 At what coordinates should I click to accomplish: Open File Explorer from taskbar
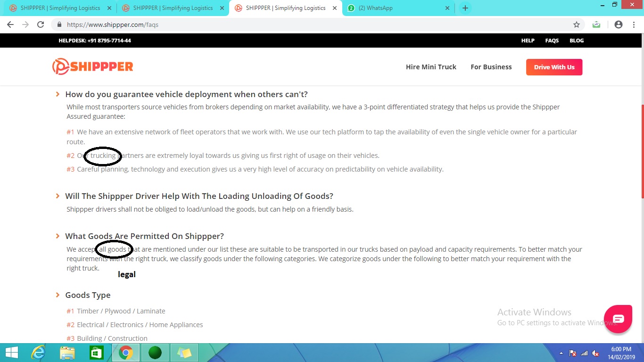(x=67, y=353)
